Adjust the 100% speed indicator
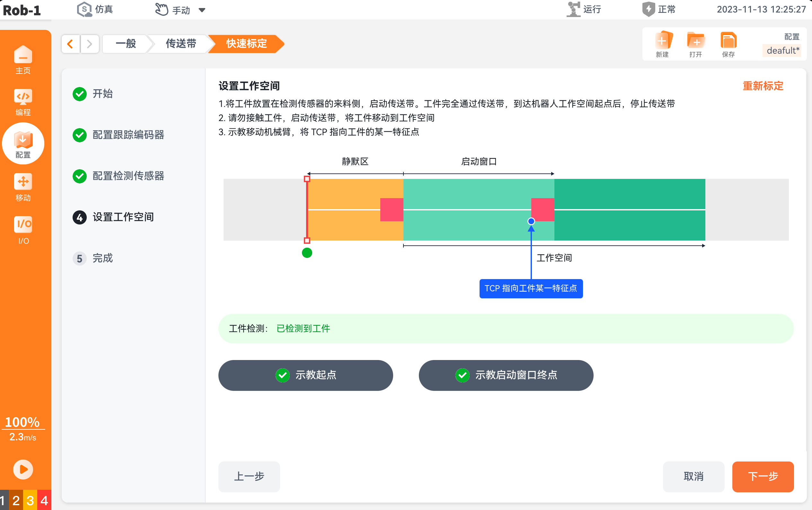The width and height of the screenshot is (812, 510). point(22,422)
